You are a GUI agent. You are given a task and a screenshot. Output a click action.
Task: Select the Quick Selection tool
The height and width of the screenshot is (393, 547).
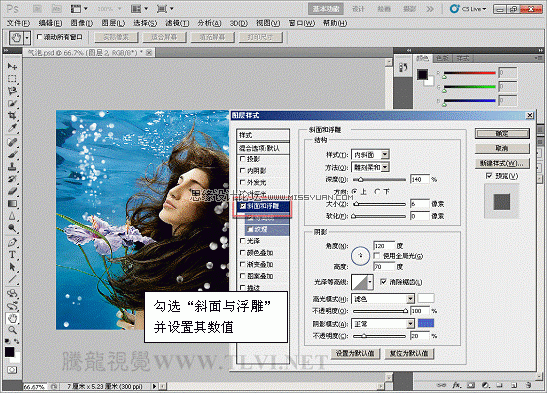12,103
